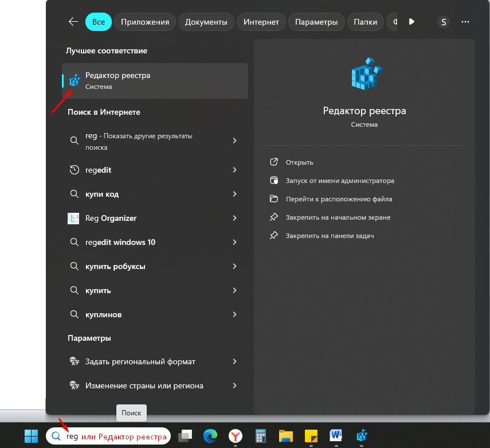
Task: Launch Microsoft Edge from taskbar
Action: click(210, 436)
